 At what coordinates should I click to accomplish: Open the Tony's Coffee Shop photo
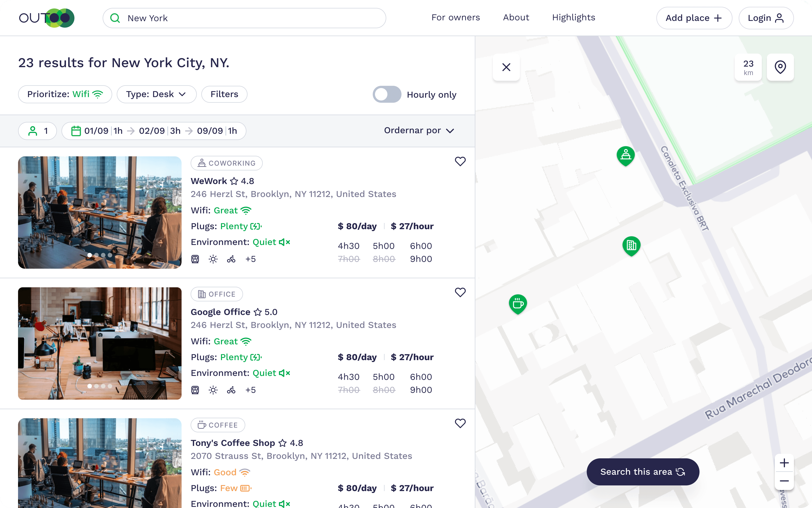click(100, 463)
